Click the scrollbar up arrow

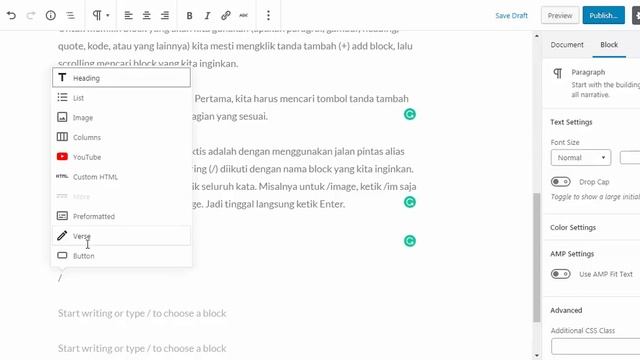tap(537, 36)
